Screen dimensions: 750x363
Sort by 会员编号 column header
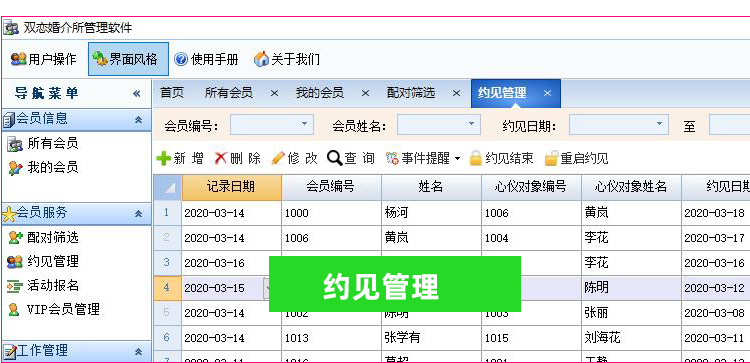pyautogui.click(x=331, y=187)
